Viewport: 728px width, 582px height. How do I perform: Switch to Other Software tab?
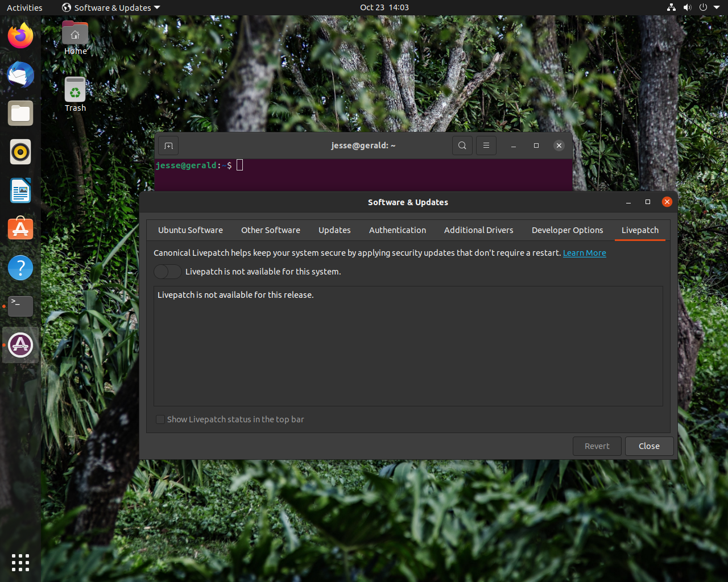(271, 230)
